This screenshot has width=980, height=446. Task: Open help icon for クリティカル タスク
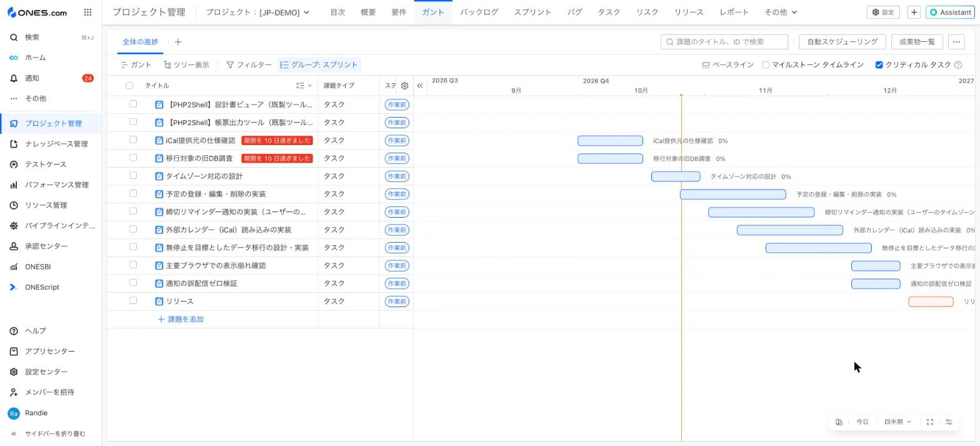958,65
